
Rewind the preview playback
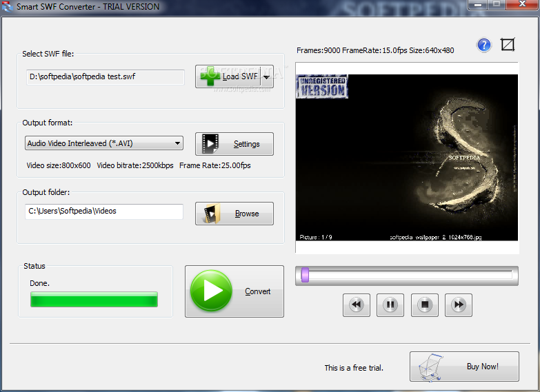pyautogui.click(x=357, y=305)
